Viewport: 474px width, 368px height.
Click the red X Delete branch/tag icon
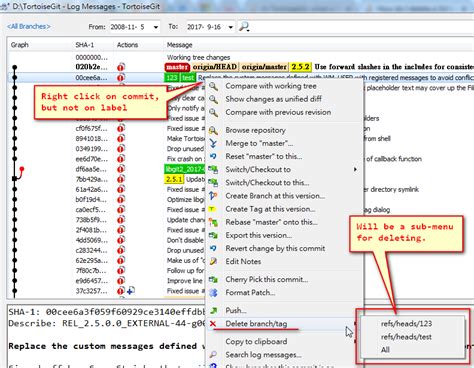213,323
